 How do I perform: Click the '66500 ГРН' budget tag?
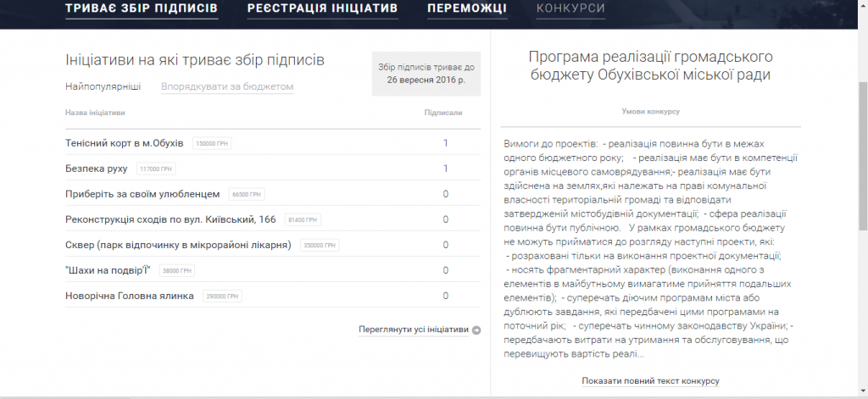[247, 194]
